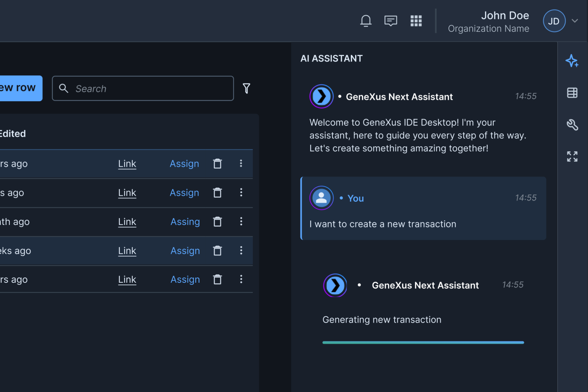This screenshot has height=392, width=588.
Task: Click the user avatar on 'You' message
Action: [x=321, y=198]
